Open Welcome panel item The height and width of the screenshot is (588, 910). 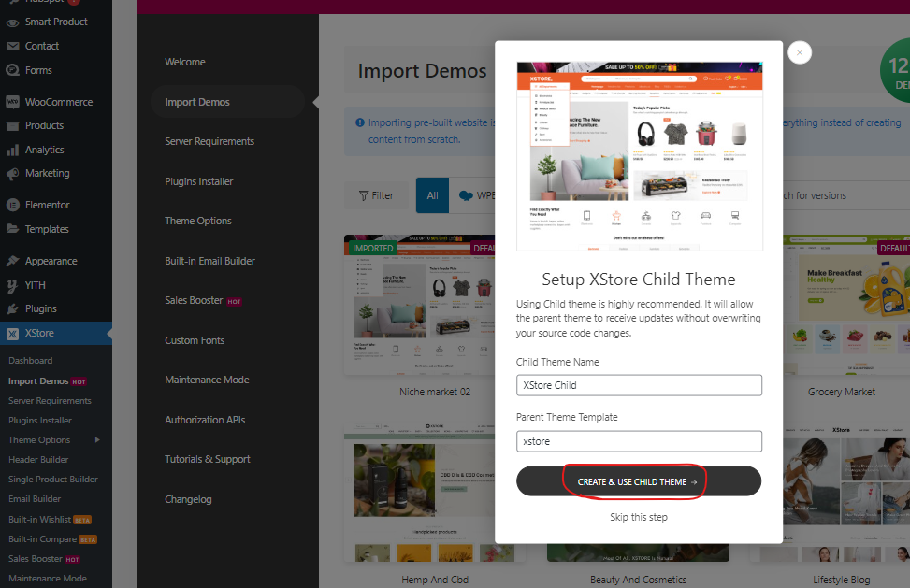point(185,62)
